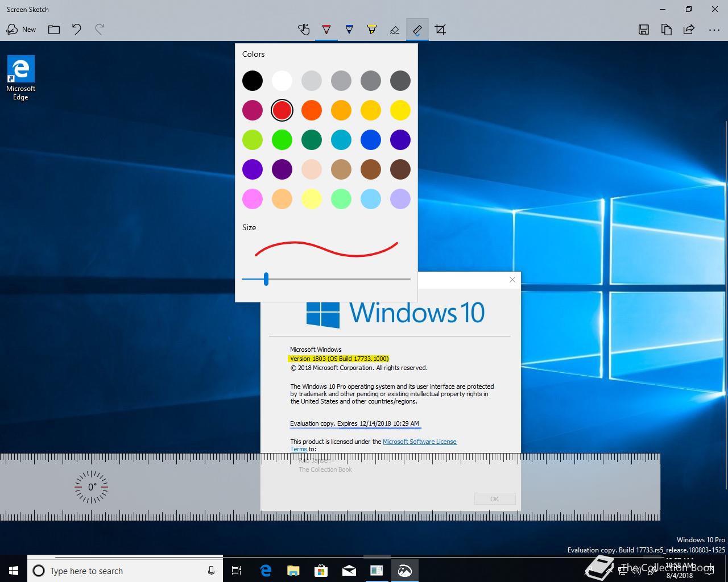The height and width of the screenshot is (582, 728).
Task: Click the taskbar search box
Action: [125, 571]
